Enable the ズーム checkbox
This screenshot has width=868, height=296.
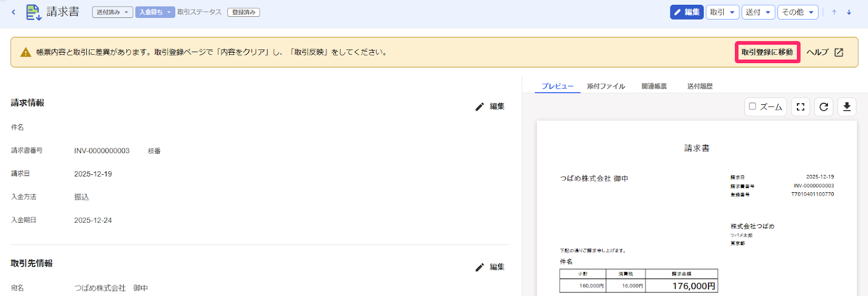(x=752, y=106)
